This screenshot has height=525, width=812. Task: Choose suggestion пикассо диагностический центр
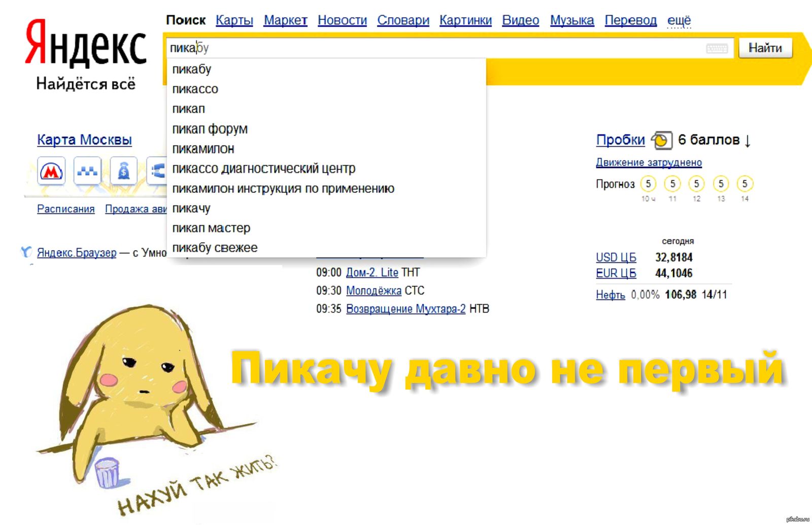326,168
